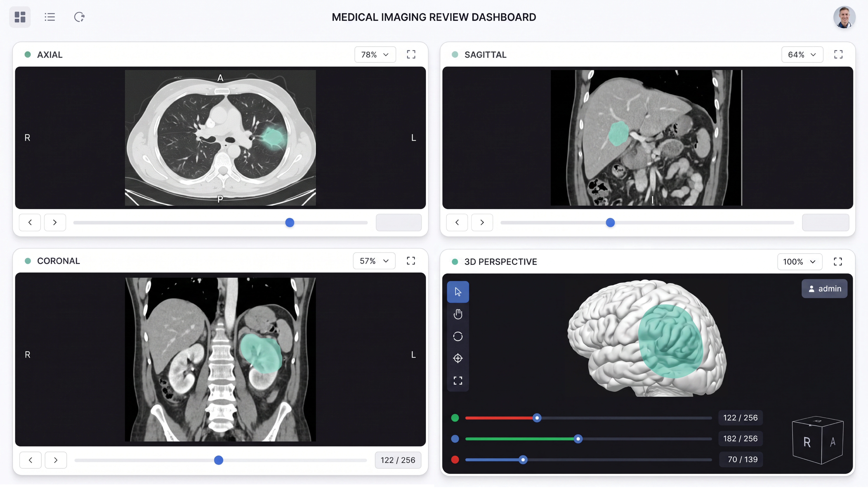Click the Axial chest CT image
Screen dimensions: 868x488
point(220,138)
